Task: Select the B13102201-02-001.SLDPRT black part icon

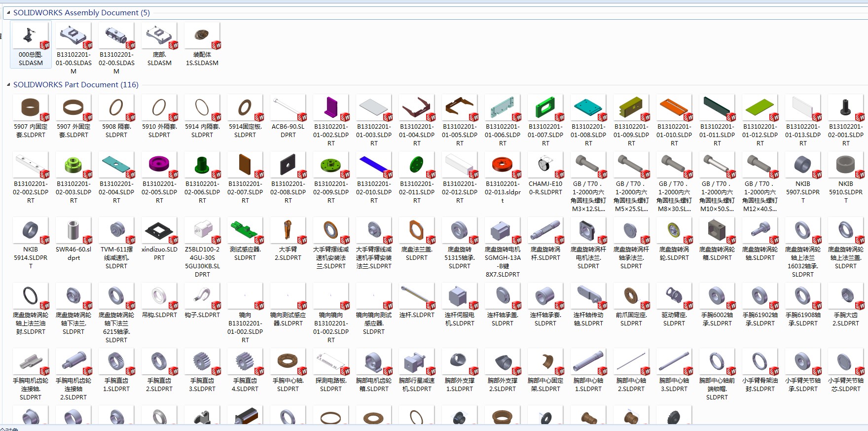Action: tap(846, 108)
